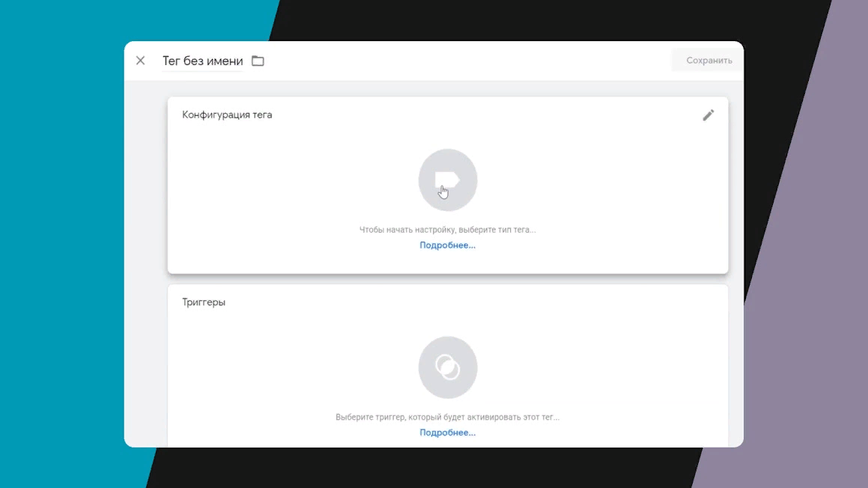Choose a tag type via the tag icon
The width and height of the screenshot is (868, 488).
click(448, 180)
